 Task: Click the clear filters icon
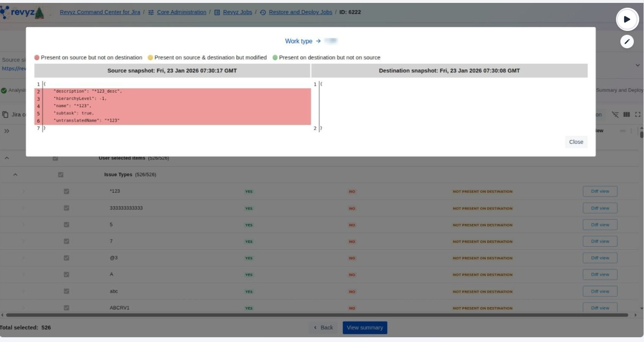(615, 114)
